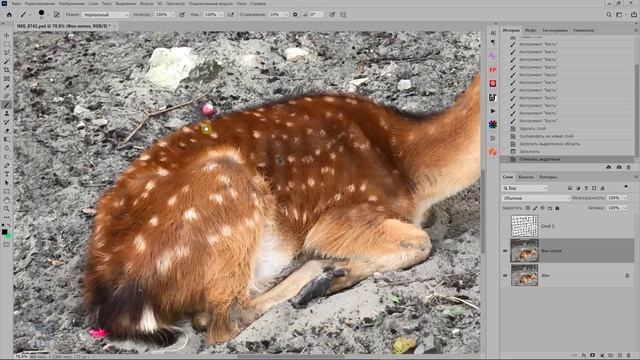Select the Pen tool in the toolbox
The width and height of the screenshot is (640, 360).
pos(7,165)
